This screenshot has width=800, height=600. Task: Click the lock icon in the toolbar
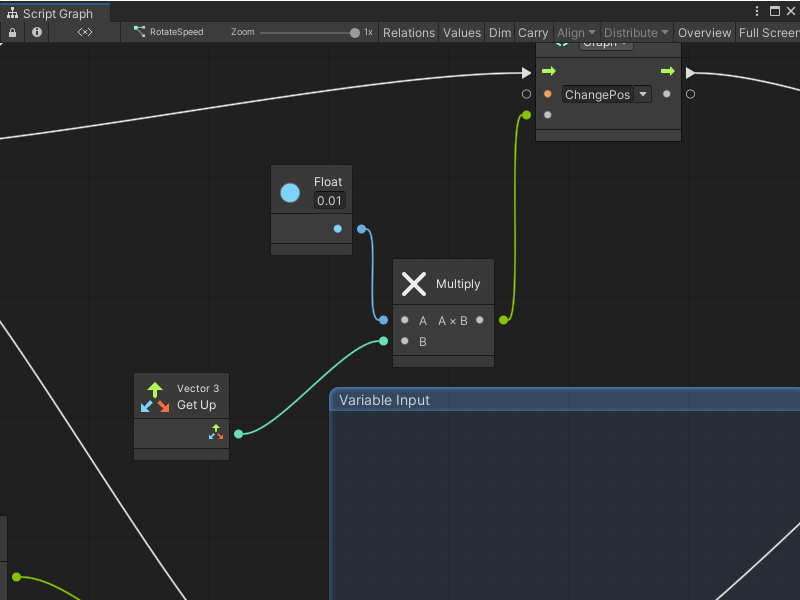coord(11,32)
